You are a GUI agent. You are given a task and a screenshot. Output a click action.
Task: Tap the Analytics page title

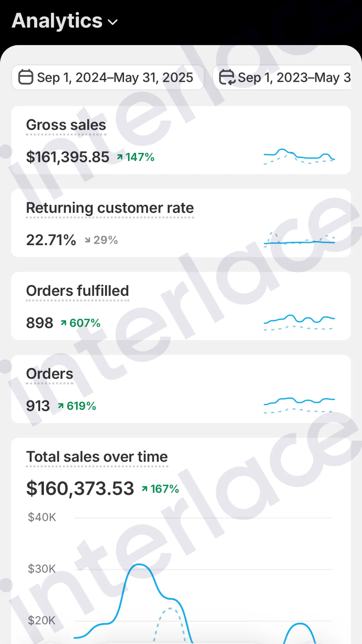pyautogui.click(x=57, y=21)
